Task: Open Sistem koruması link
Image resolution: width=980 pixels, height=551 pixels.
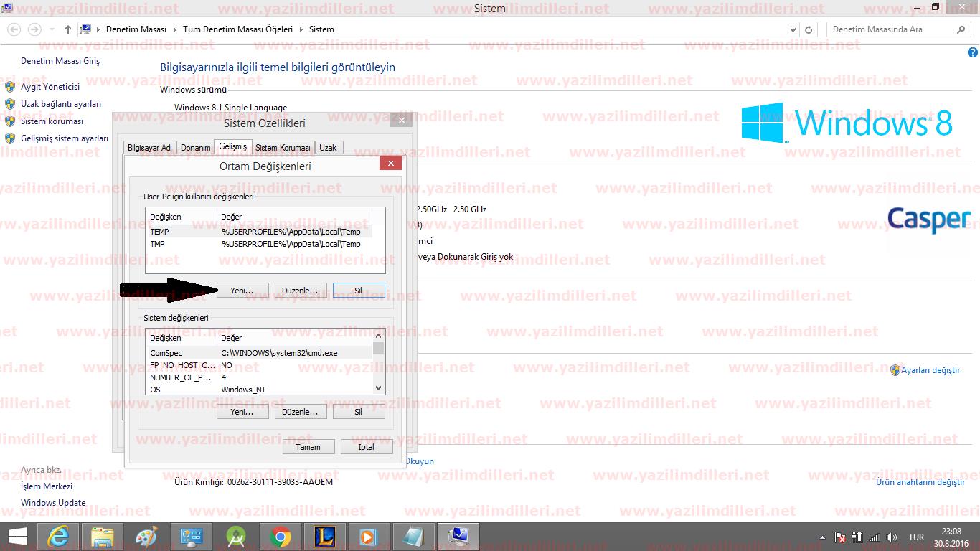Action: click(x=52, y=121)
